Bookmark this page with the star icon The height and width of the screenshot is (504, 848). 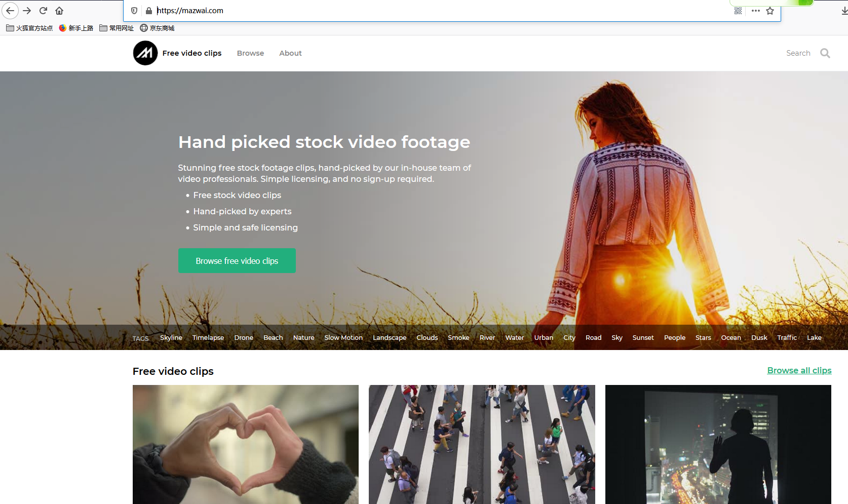tap(770, 11)
